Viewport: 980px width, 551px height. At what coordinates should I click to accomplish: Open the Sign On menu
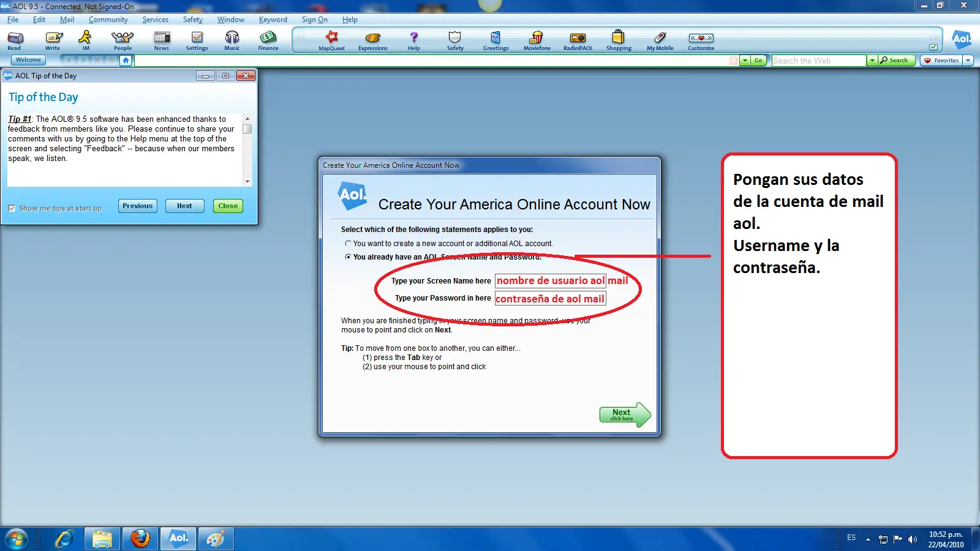coord(315,20)
